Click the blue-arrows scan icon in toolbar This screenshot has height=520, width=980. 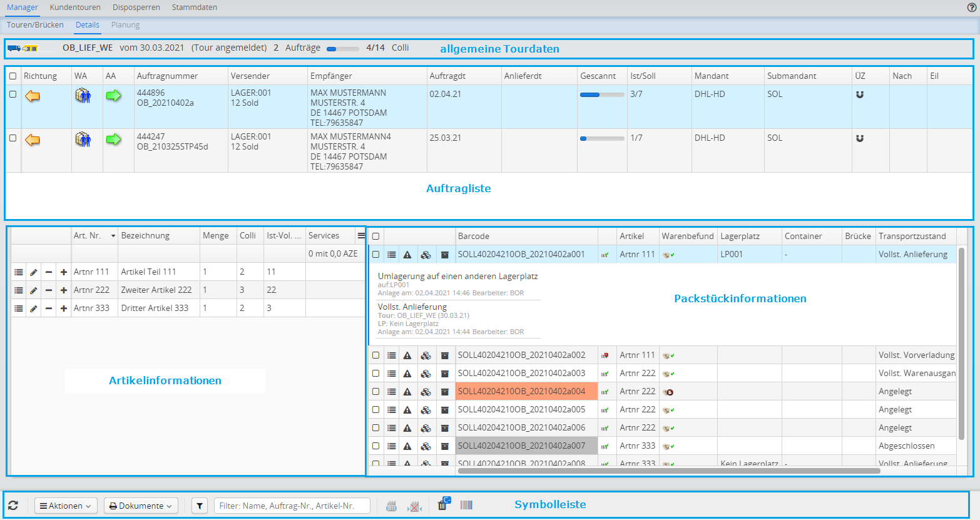point(392,506)
